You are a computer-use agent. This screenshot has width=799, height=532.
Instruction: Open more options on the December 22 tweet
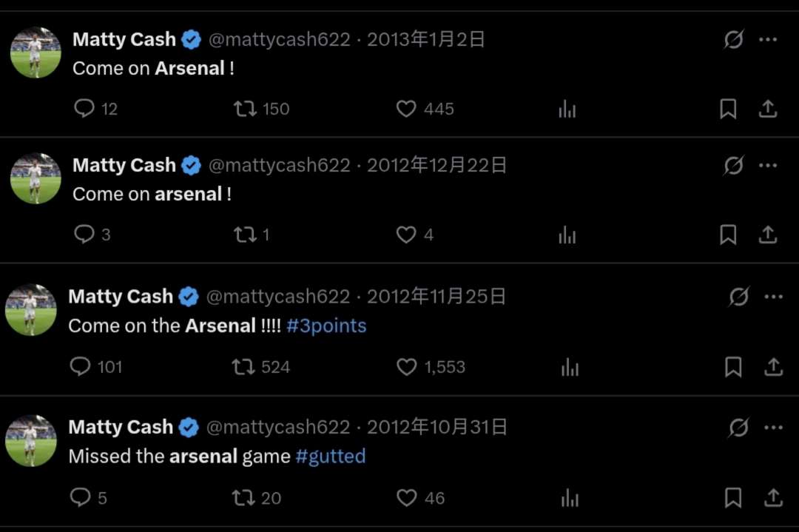(768, 165)
